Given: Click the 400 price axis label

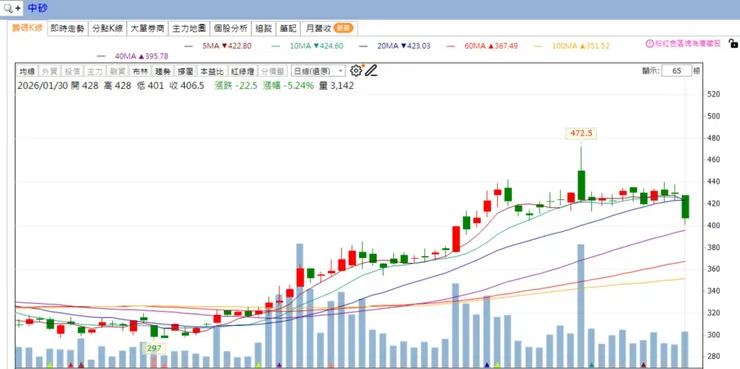Looking at the screenshot, I should pyautogui.click(x=714, y=226).
